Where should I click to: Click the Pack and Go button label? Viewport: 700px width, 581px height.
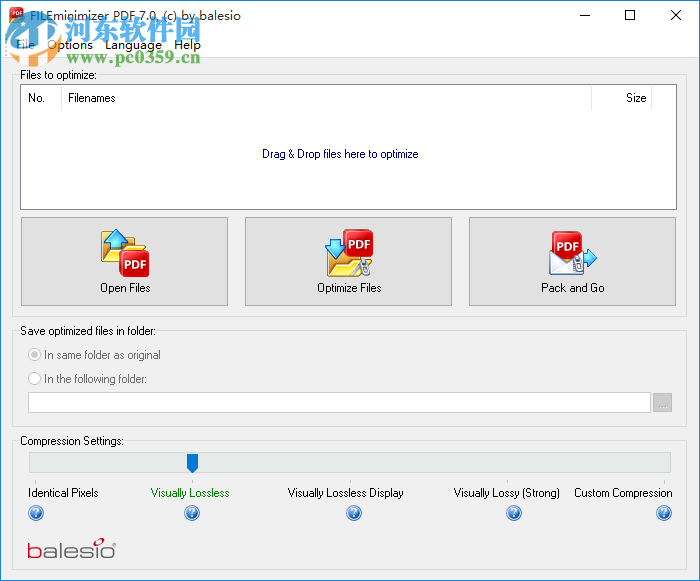573,288
